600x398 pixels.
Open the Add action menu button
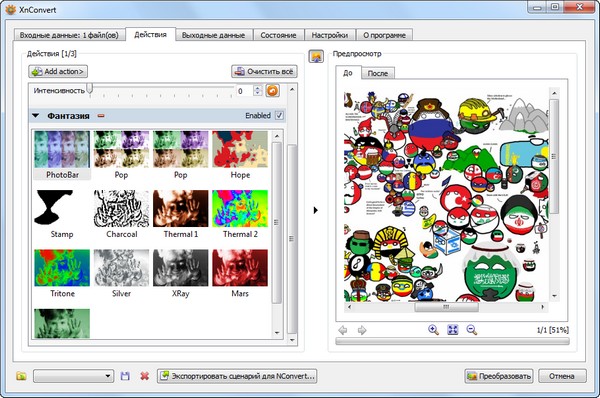pyautogui.click(x=58, y=72)
